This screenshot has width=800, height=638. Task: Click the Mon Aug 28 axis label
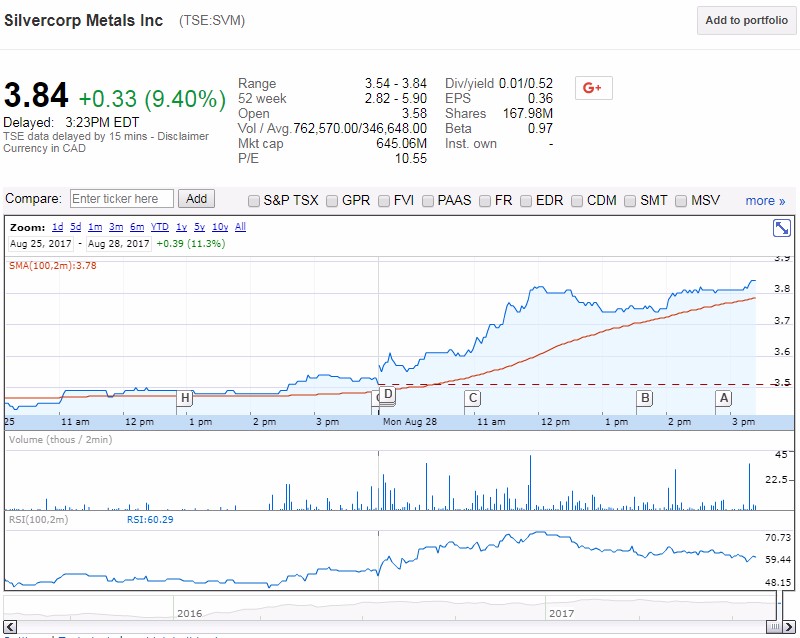pyautogui.click(x=410, y=422)
